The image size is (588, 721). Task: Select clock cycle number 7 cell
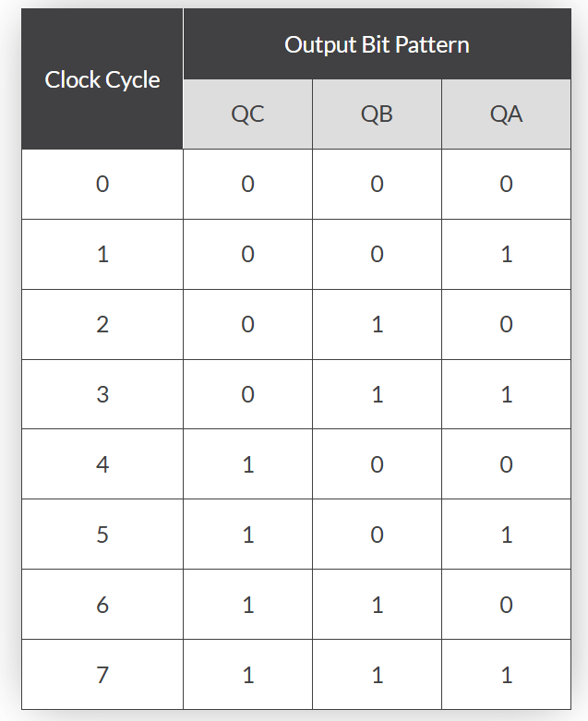click(102, 675)
